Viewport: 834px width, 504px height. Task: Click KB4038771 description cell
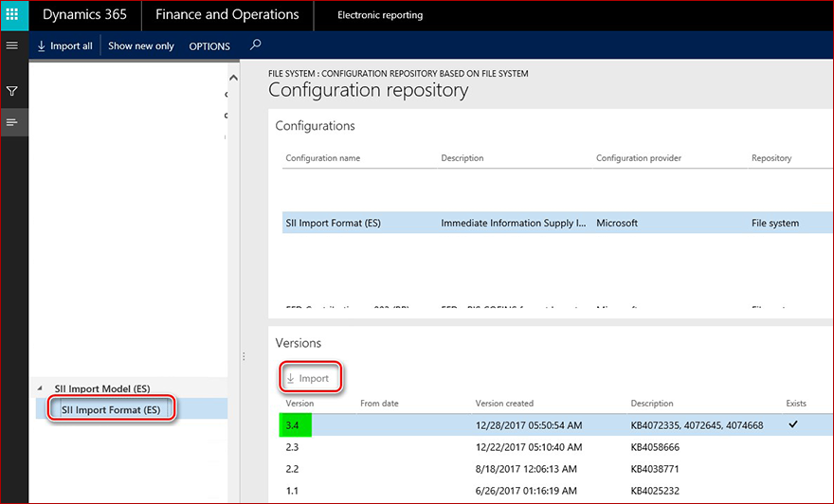pyautogui.click(x=655, y=469)
